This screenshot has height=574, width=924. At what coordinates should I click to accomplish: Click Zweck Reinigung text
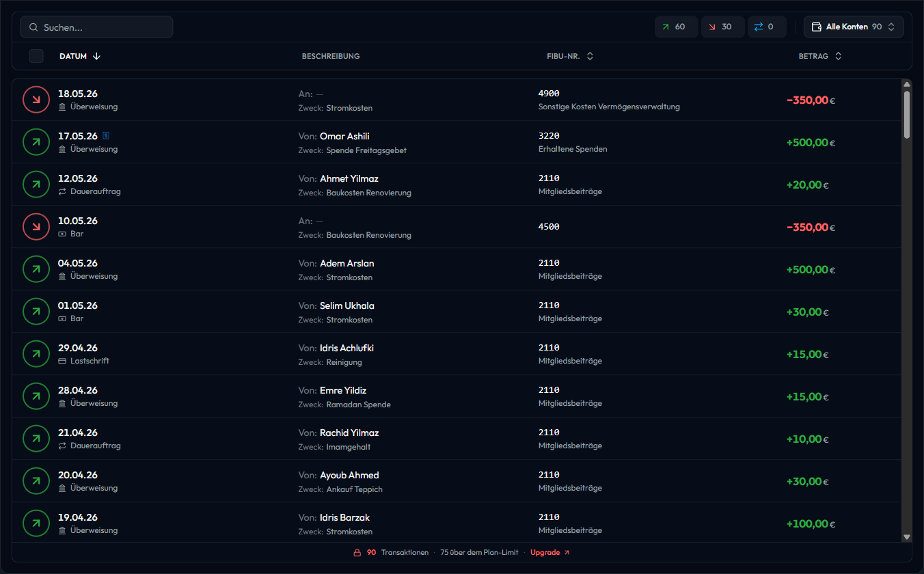pos(330,362)
